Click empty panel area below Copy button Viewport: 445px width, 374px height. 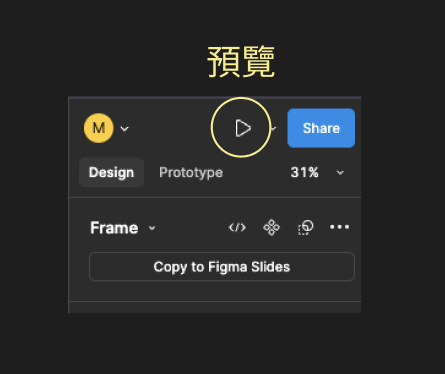pyautogui.click(x=215, y=291)
